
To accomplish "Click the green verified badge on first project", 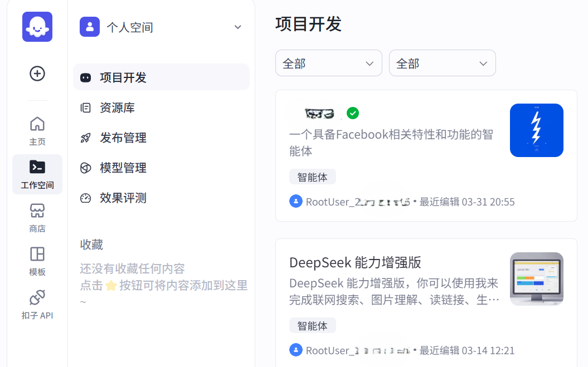I will [353, 113].
